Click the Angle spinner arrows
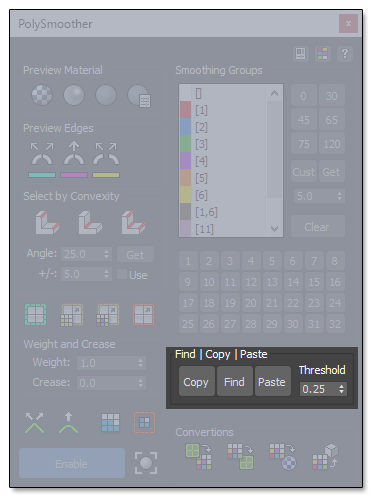This screenshot has height=497, width=372. click(x=106, y=254)
